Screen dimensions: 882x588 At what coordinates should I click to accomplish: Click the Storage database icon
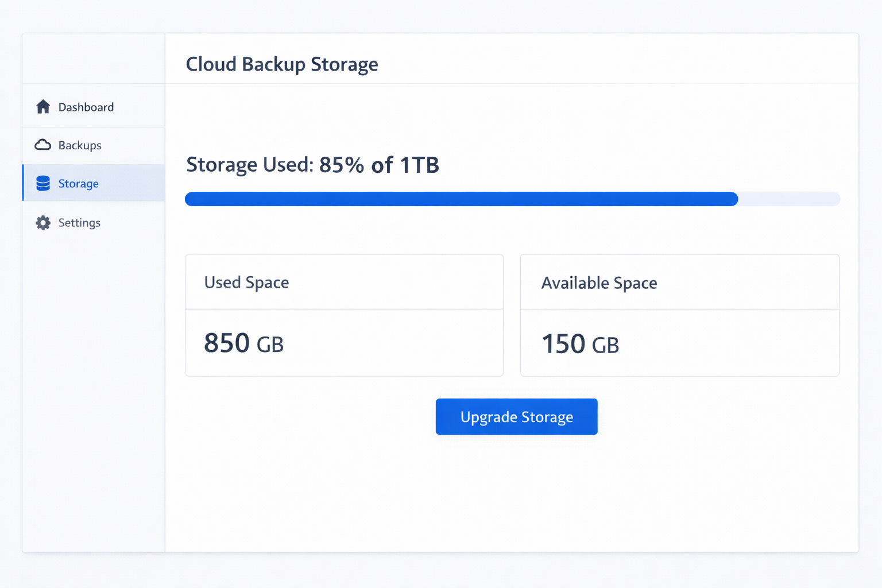pos(43,183)
